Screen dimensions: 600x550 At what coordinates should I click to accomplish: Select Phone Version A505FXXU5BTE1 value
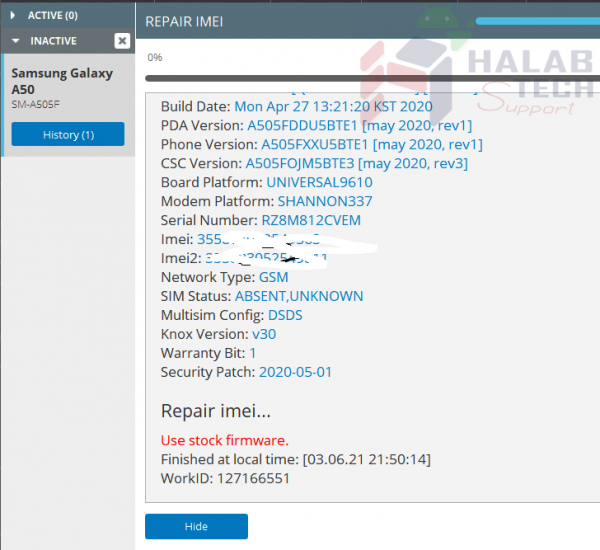(372, 145)
